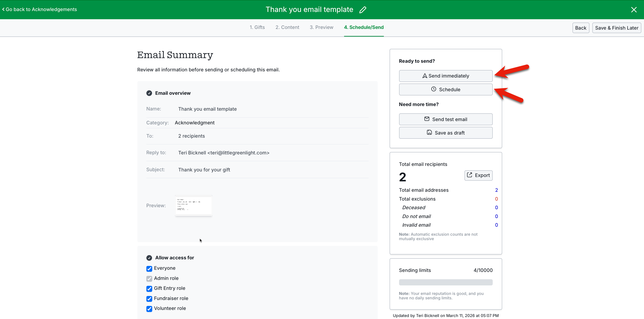Toggle the Fundraiser role checkbox

point(149,299)
